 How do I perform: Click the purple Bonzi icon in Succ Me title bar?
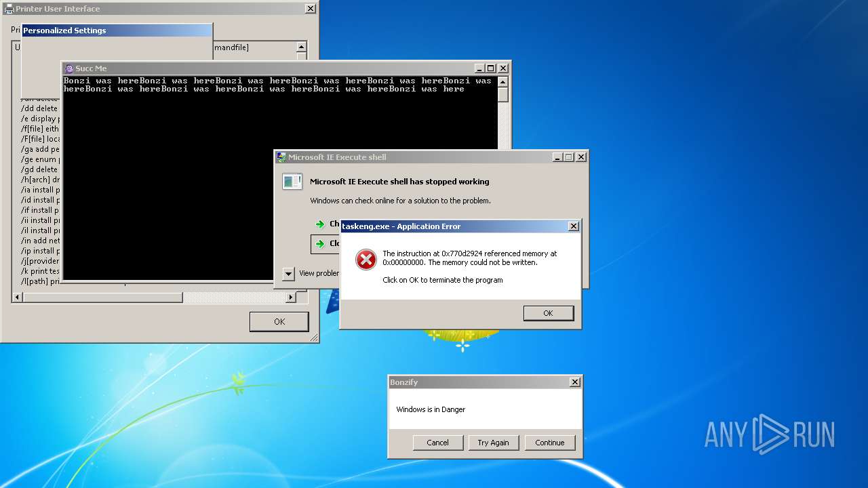click(68, 68)
